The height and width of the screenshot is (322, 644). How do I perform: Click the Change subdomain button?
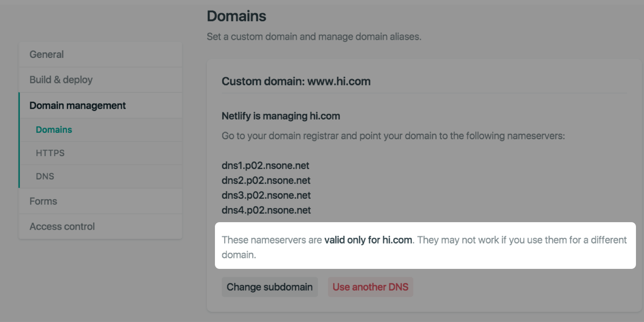coord(269,287)
